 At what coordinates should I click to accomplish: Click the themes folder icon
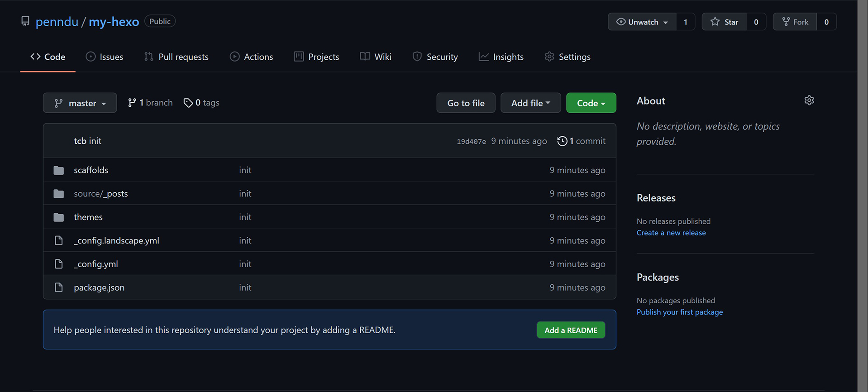(x=58, y=217)
